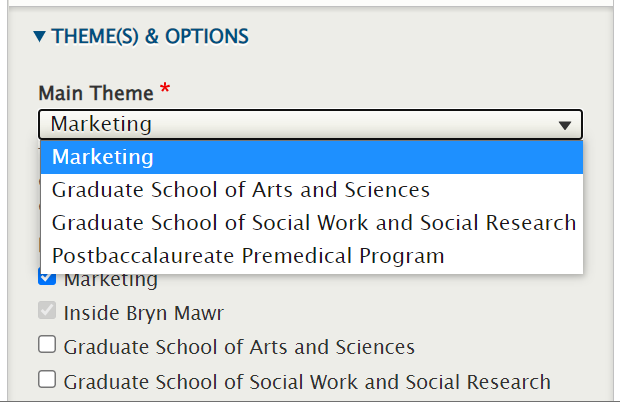620x402 pixels.
Task: Pick Graduate School of Social Work option in list
Action: pyautogui.click(x=313, y=222)
